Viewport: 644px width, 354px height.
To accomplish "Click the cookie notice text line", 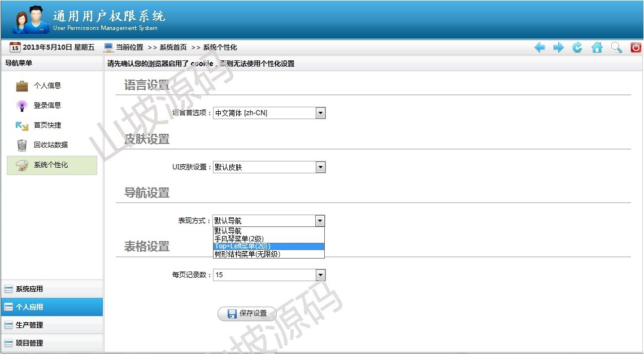I will coord(201,64).
